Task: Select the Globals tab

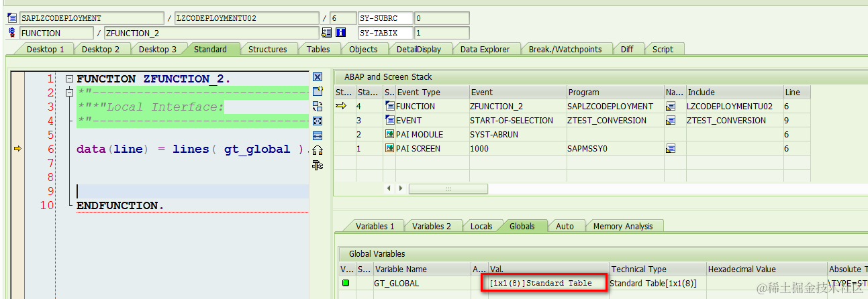Action: (x=522, y=226)
